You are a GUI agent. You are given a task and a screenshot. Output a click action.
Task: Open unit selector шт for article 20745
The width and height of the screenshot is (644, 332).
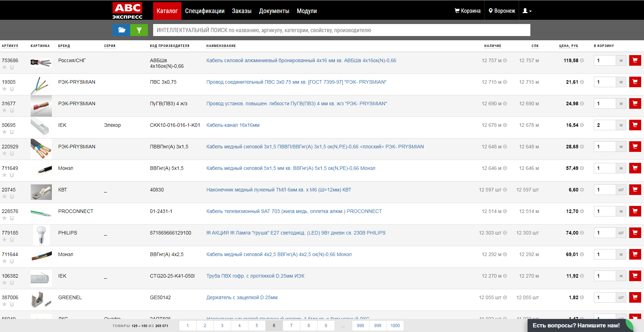coord(621,190)
